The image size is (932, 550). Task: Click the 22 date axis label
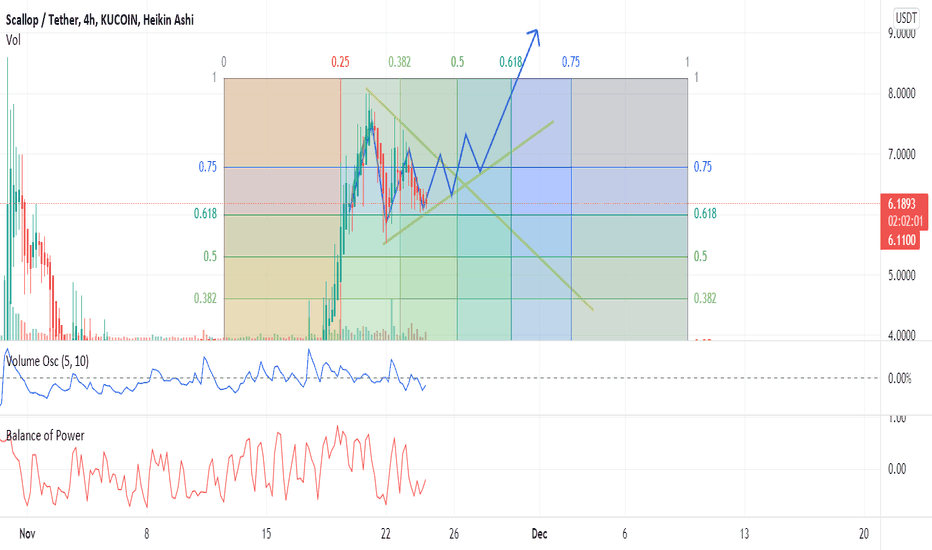pyautogui.click(x=386, y=534)
